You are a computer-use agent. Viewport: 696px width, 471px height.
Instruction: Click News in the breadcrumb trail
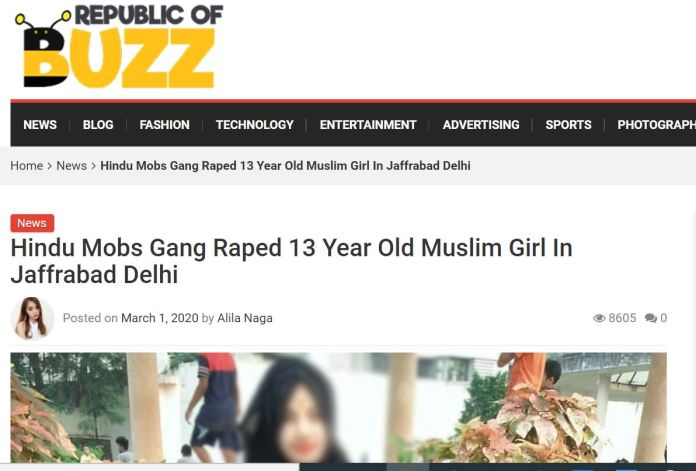pos(71,166)
